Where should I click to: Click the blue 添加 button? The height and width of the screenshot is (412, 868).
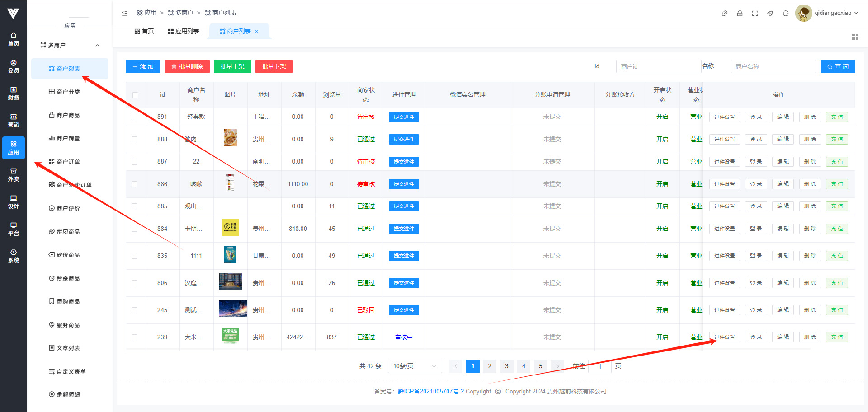point(143,66)
